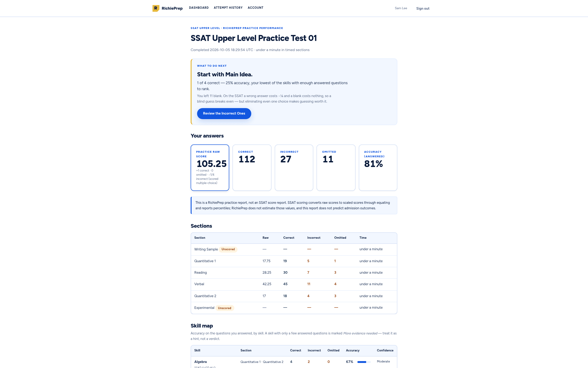Click the SSAT Upper Level Practice Test 01 heading
Screen dimensions: 588x368
(x=253, y=38)
